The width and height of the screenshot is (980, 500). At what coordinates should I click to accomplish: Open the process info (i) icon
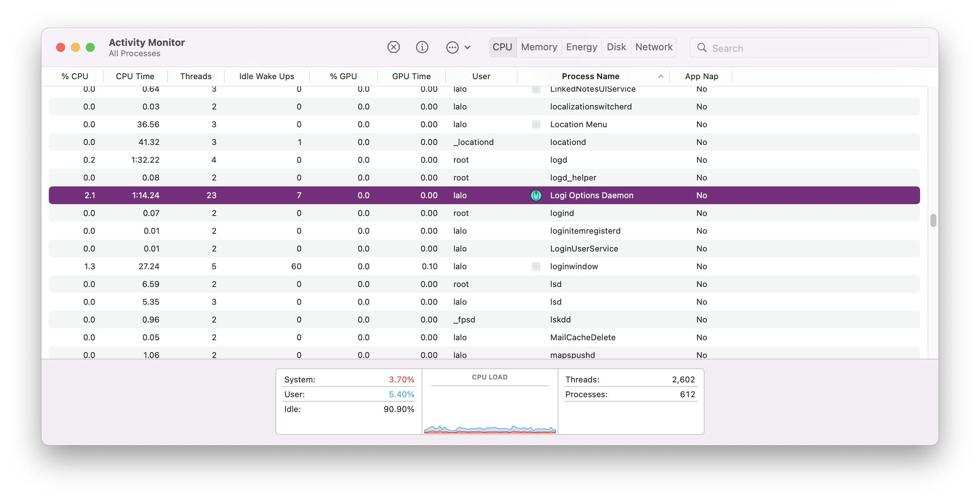422,47
